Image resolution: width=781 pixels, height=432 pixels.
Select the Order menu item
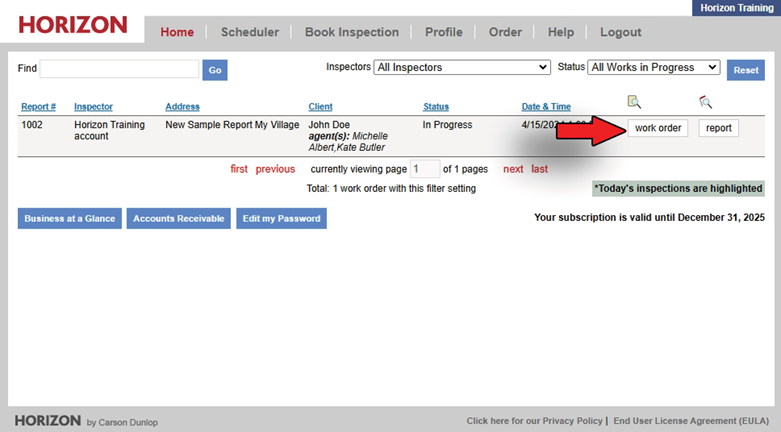505,32
